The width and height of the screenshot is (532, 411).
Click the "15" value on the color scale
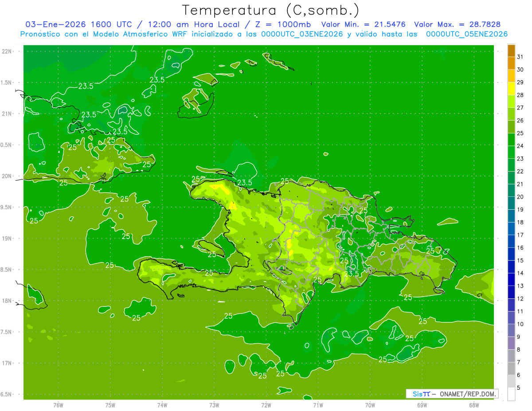pyautogui.click(x=520, y=260)
